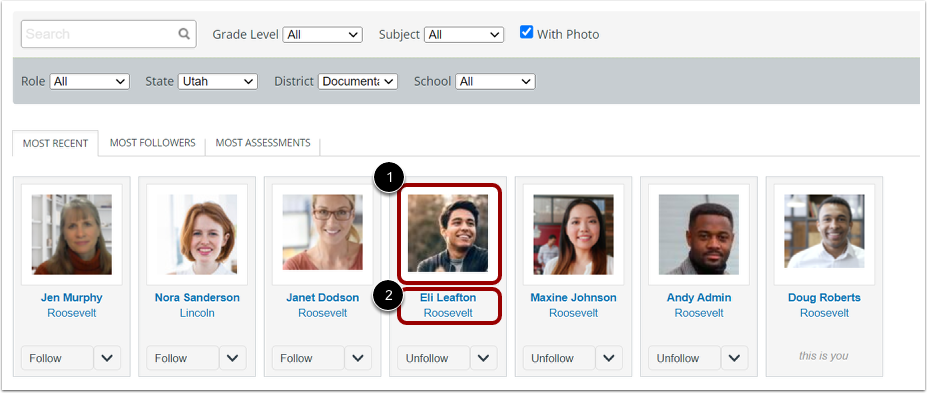Switch to the Most Assessments tab
927x393 pixels.
pos(262,143)
